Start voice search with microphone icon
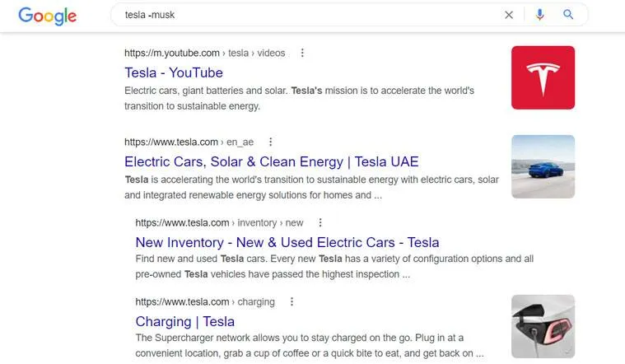Screen dimensions: 625x364 click(539, 15)
